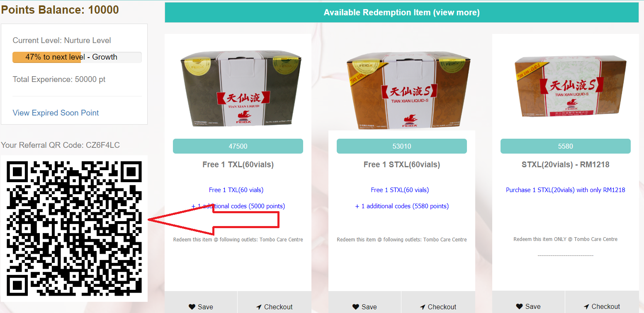644x313 pixels.
Task: Click the arrow icon on the TXL Checkout button
Action: point(259,307)
